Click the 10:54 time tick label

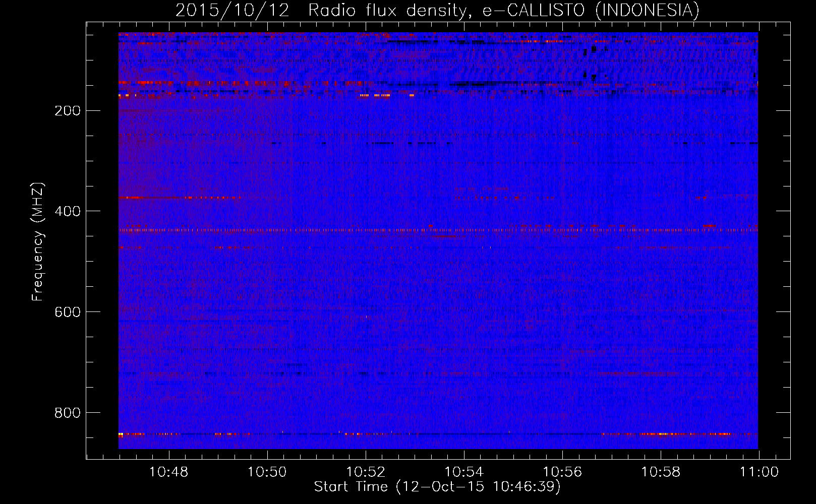coord(464,472)
